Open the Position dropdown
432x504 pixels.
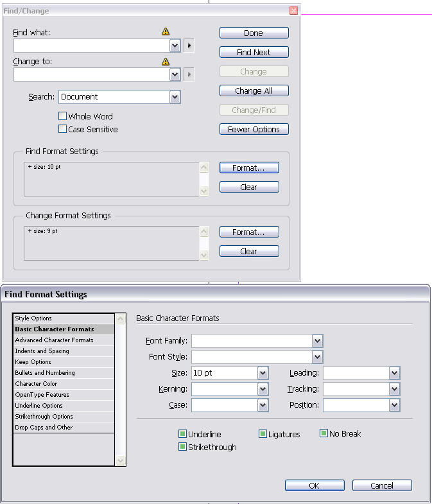tap(394, 405)
